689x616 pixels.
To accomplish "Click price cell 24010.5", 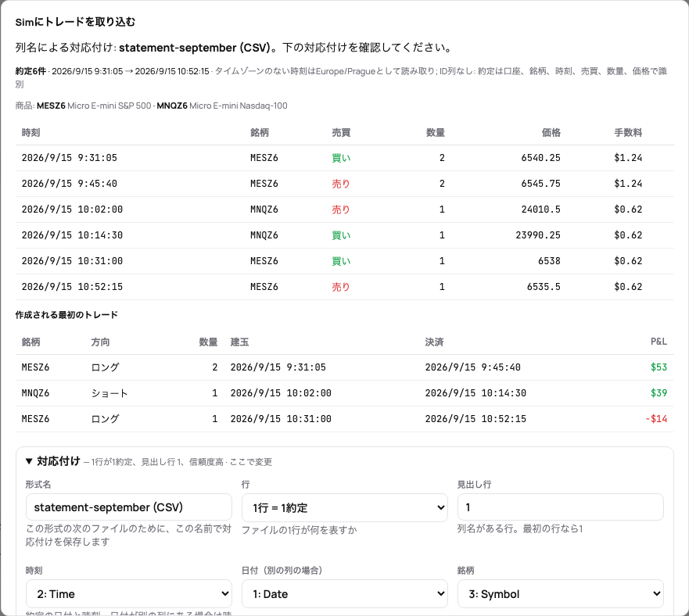I will coord(540,210).
